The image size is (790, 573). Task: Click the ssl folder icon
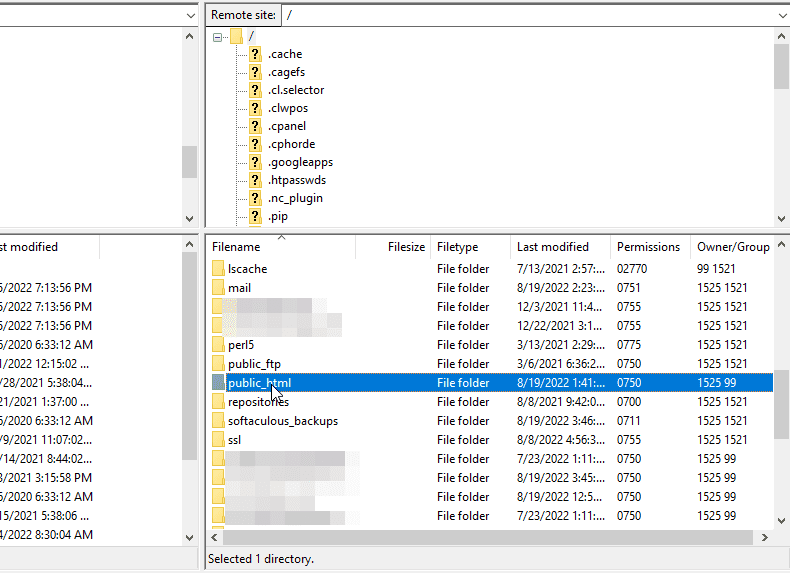[218, 440]
